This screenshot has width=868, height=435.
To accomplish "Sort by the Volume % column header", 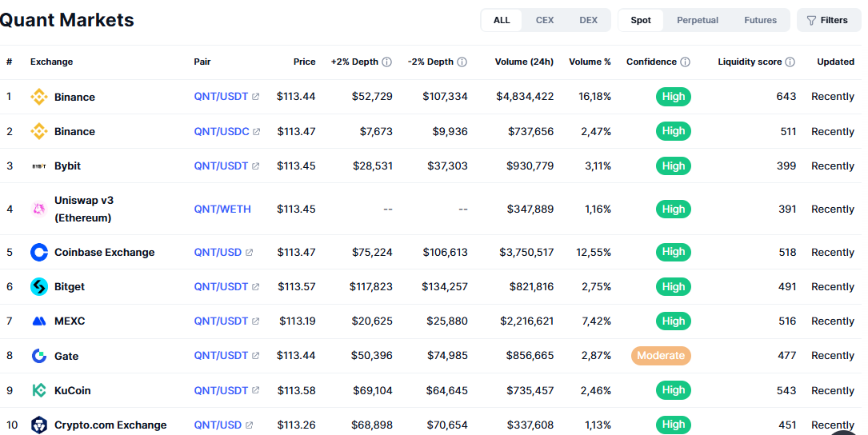I will point(590,62).
